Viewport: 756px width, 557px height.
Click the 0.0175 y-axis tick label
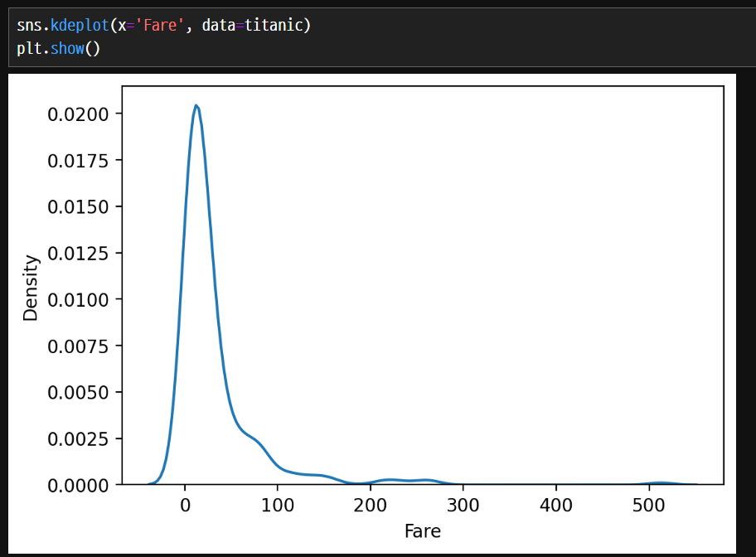[78, 161]
